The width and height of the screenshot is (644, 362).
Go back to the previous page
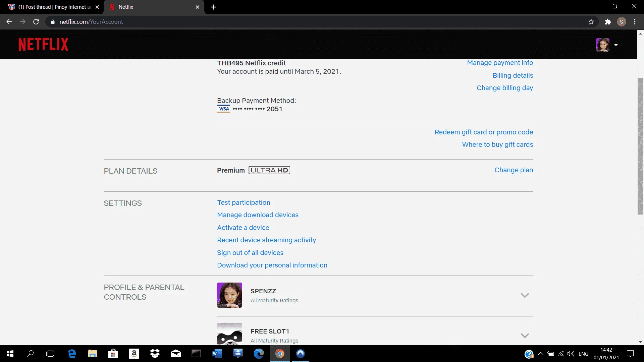(x=9, y=22)
